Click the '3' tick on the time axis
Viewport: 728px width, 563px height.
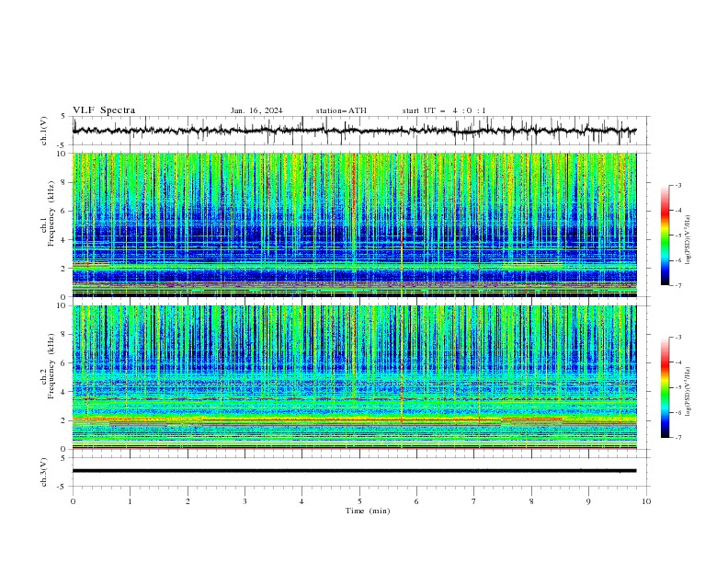245,501
